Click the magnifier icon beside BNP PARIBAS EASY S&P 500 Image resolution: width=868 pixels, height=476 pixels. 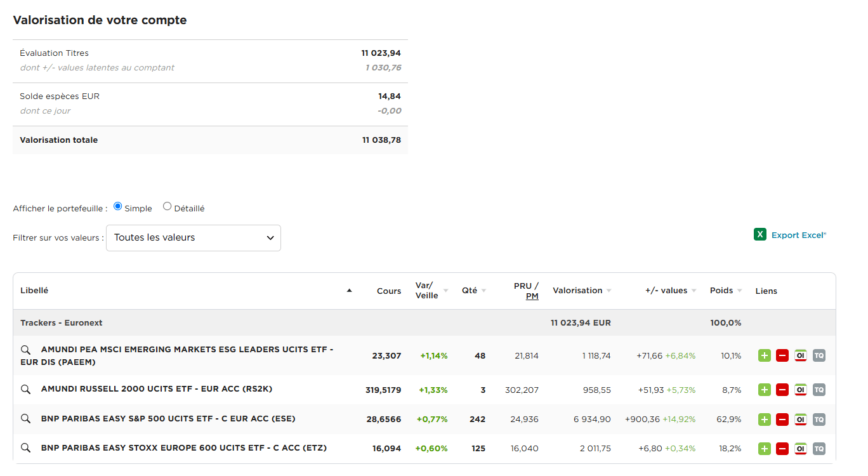click(x=25, y=419)
